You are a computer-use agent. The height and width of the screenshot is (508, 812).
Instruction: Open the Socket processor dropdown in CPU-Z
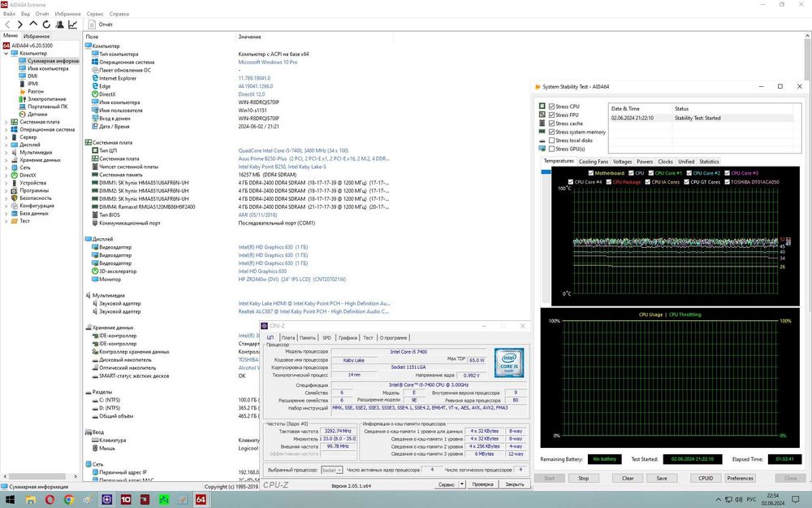(331, 470)
